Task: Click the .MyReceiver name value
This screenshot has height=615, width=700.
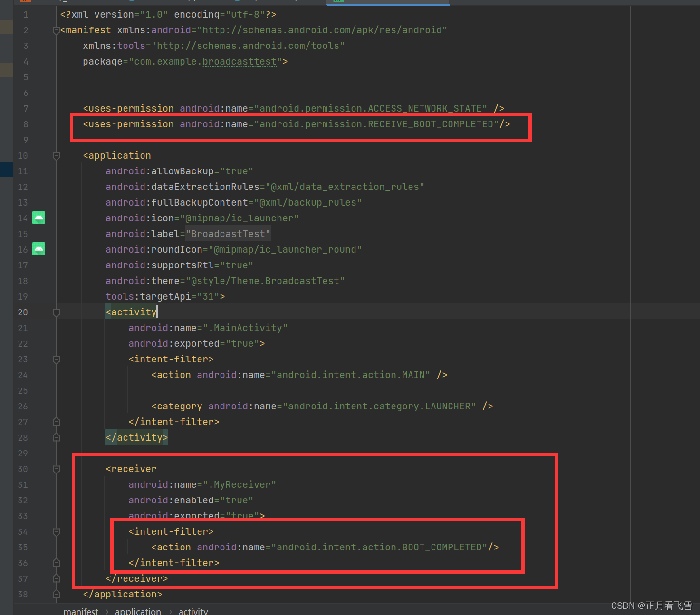Action: (240, 485)
